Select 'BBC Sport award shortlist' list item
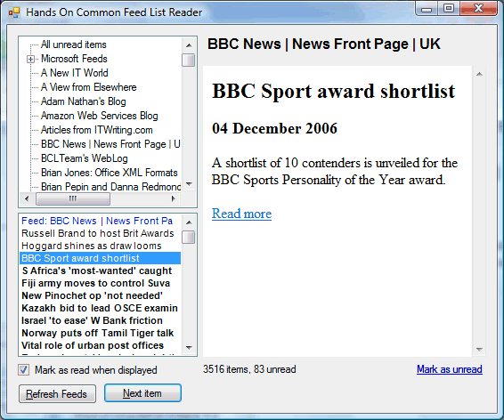Screen dimensions: 504x420 100,258
